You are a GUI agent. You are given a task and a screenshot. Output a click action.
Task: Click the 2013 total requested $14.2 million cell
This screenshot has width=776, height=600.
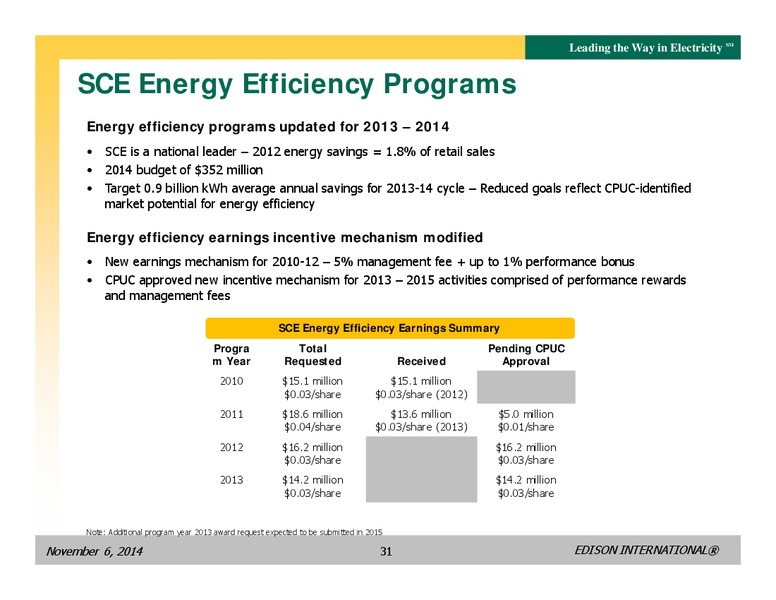[312, 486]
